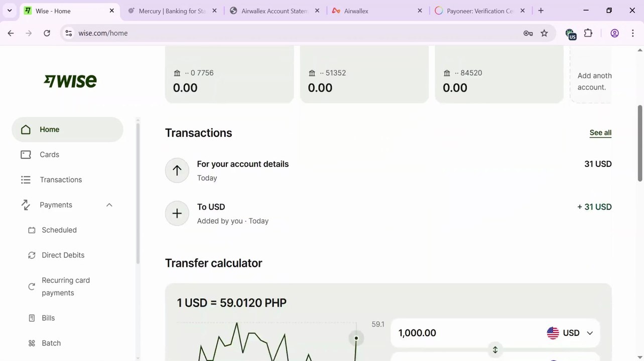Click the rate chart current point marker
The width and height of the screenshot is (644, 361).
356,338
